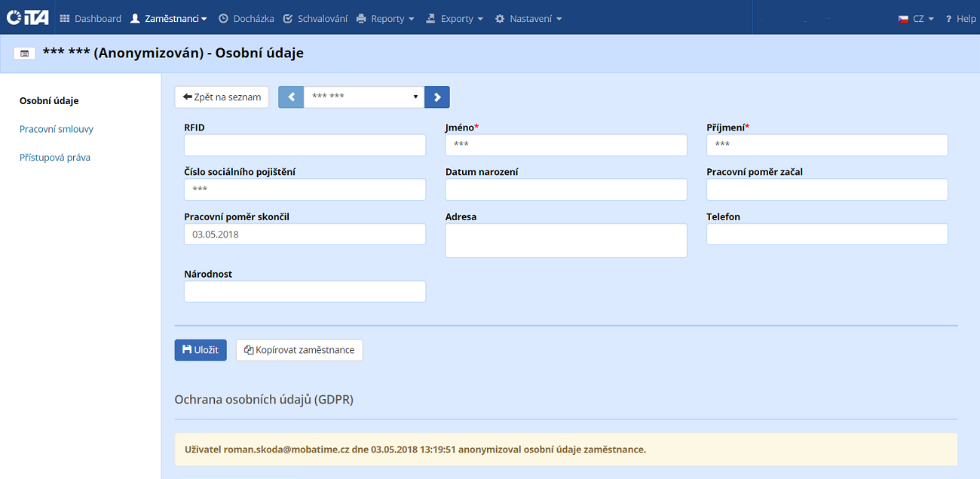Screen dimensions: 980x479
Task: Click into the Datum narození field
Action: pos(566,189)
